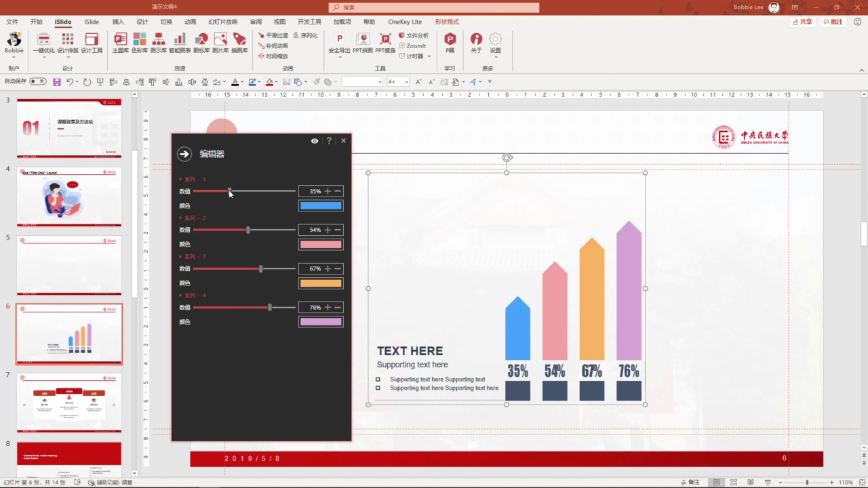The image size is (868, 488).
Task: Decrease series 1 value with minus button
Action: tap(338, 191)
